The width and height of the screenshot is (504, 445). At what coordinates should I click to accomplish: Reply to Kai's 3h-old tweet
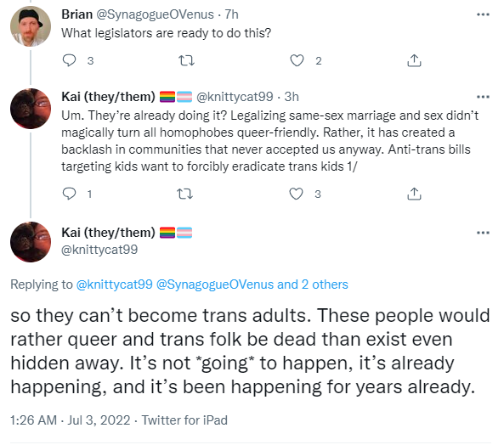coord(69,194)
